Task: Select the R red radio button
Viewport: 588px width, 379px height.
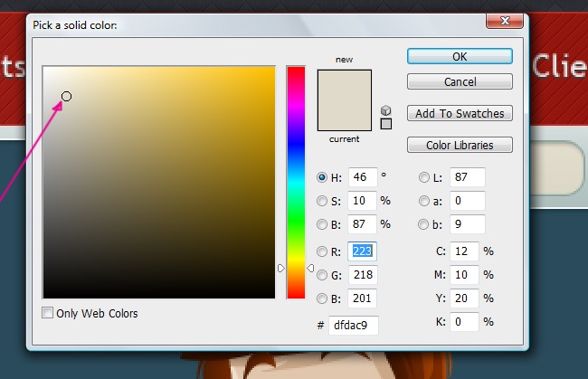Action: pyautogui.click(x=323, y=251)
